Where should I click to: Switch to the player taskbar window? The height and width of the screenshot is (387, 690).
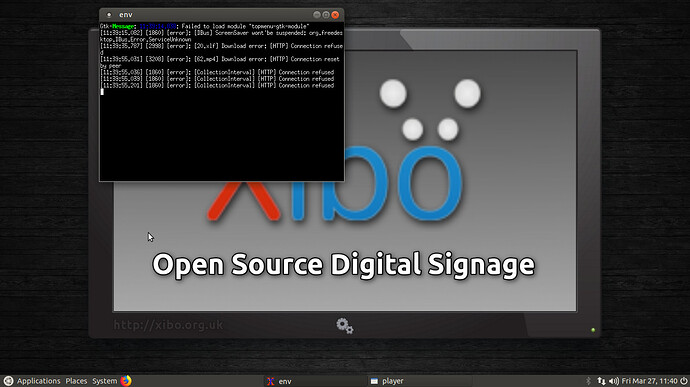pos(419,381)
